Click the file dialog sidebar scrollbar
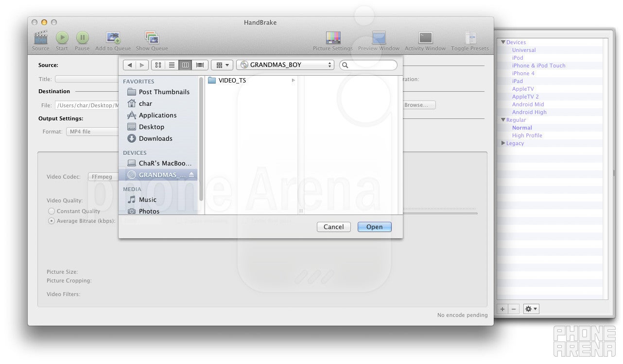The height and width of the screenshot is (364, 623). [x=201, y=138]
